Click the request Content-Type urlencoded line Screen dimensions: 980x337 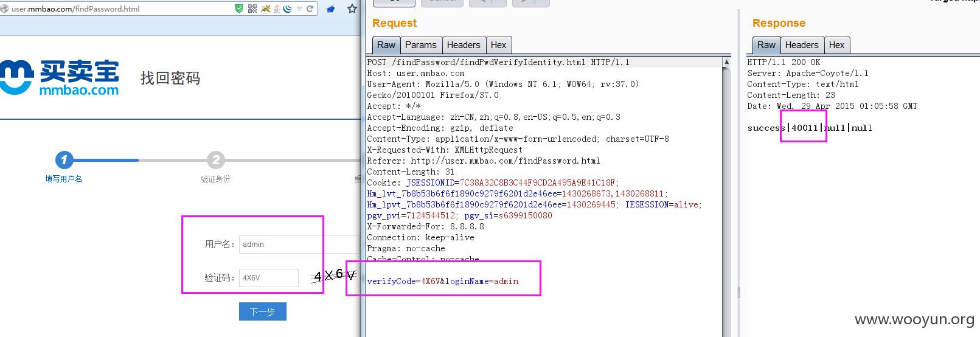click(518, 139)
